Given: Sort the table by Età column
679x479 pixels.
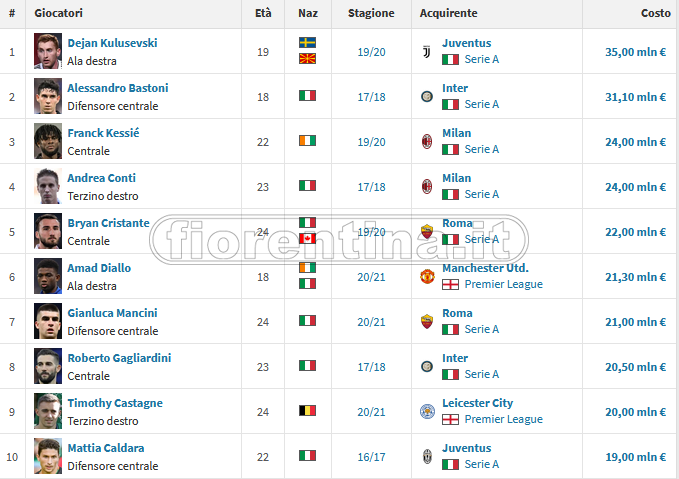Looking at the screenshot, I should pyautogui.click(x=263, y=14).
